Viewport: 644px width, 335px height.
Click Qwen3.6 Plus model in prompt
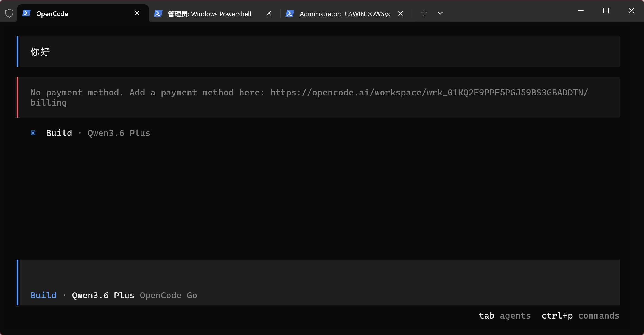103,296
